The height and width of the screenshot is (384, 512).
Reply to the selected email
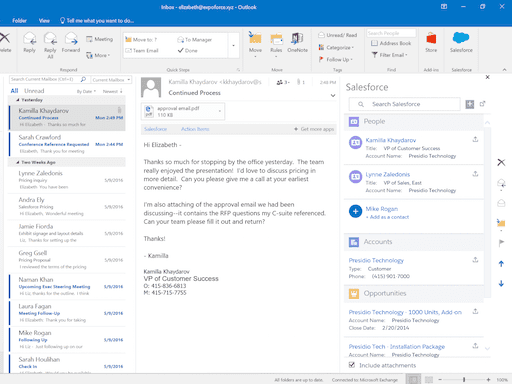(x=29, y=42)
